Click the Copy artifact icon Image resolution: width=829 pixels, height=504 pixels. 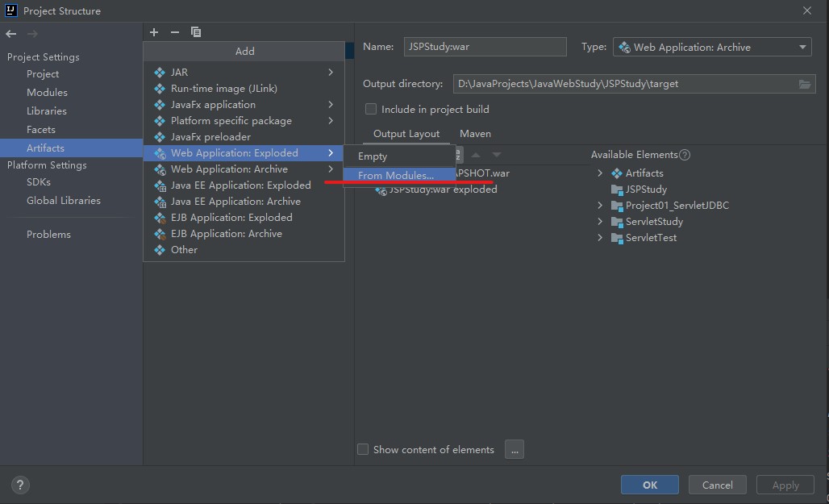coord(196,32)
